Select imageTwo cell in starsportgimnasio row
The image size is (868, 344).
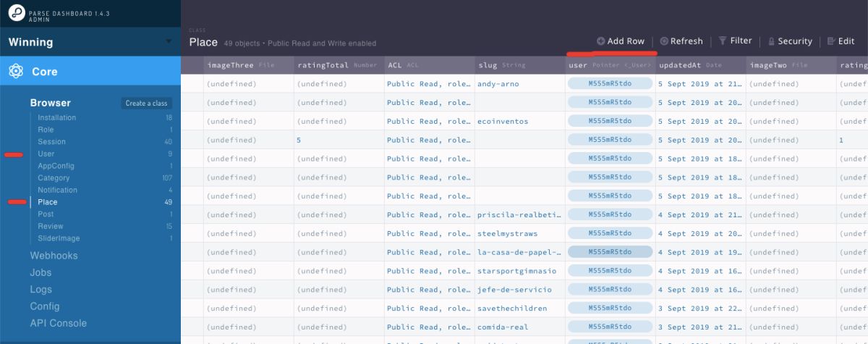pyautogui.click(x=791, y=272)
